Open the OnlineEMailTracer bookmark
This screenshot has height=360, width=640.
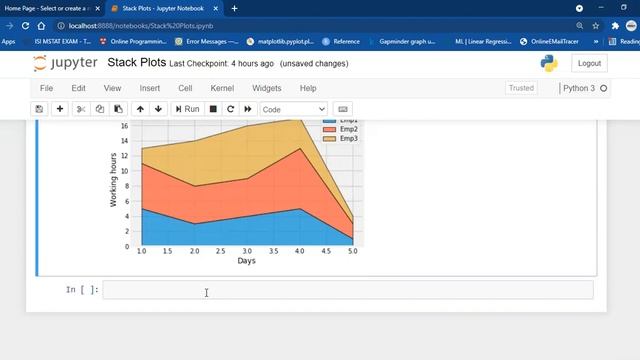(549, 41)
